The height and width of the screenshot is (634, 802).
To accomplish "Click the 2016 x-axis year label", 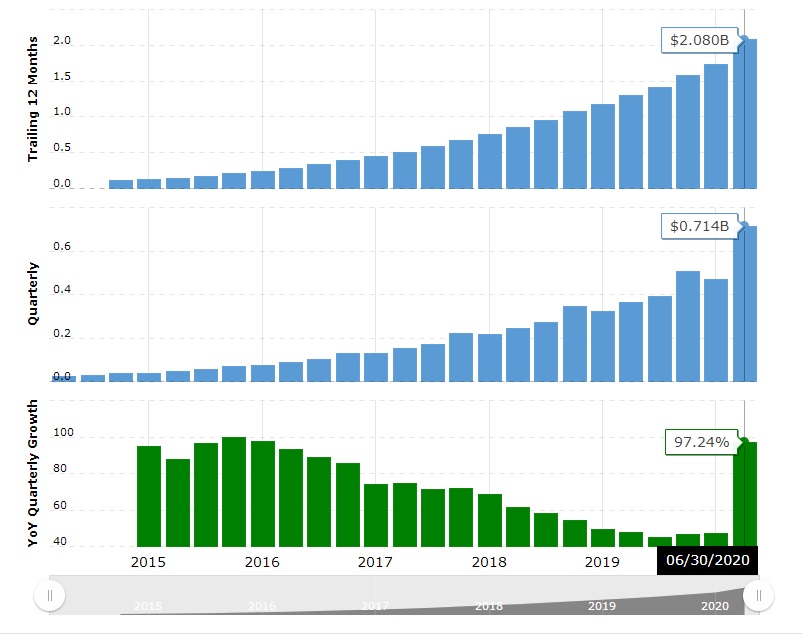I will (x=262, y=562).
